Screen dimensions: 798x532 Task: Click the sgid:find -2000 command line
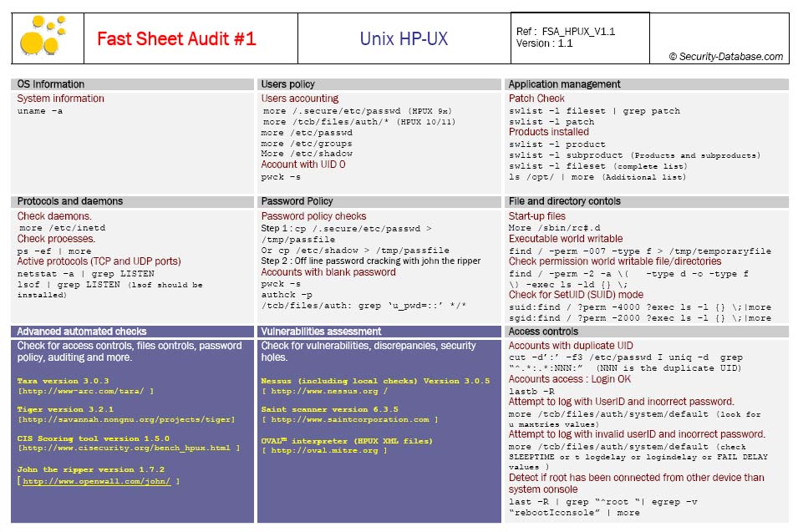640,318
